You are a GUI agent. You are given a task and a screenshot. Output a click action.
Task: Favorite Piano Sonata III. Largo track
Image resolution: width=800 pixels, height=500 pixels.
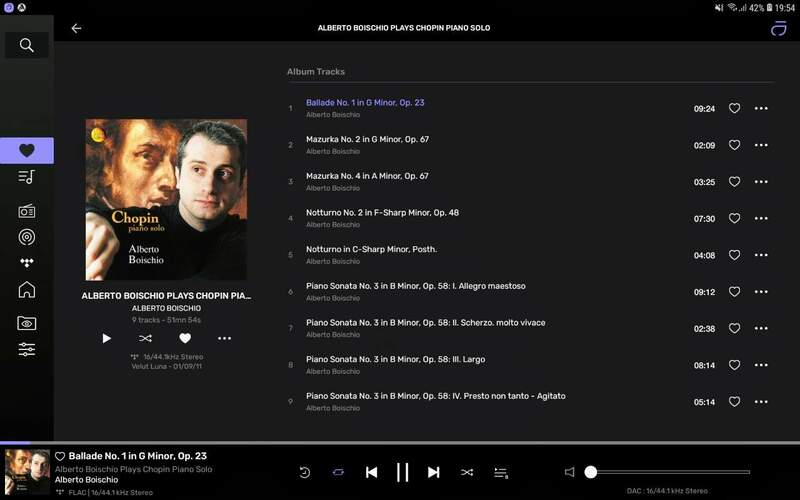click(734, 365)
